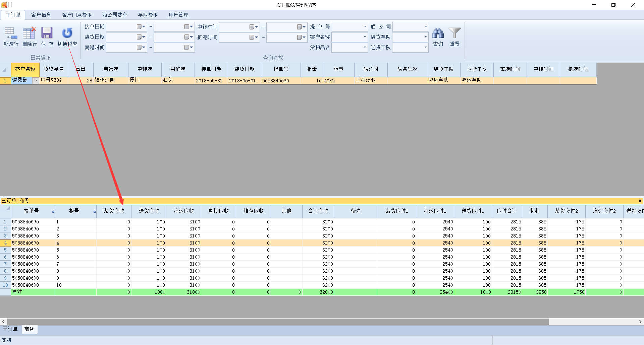The width and height of the screenshot is (644, 345).
Task: Expand the 客户名称 filter combo box
Action: pos(365,37)
